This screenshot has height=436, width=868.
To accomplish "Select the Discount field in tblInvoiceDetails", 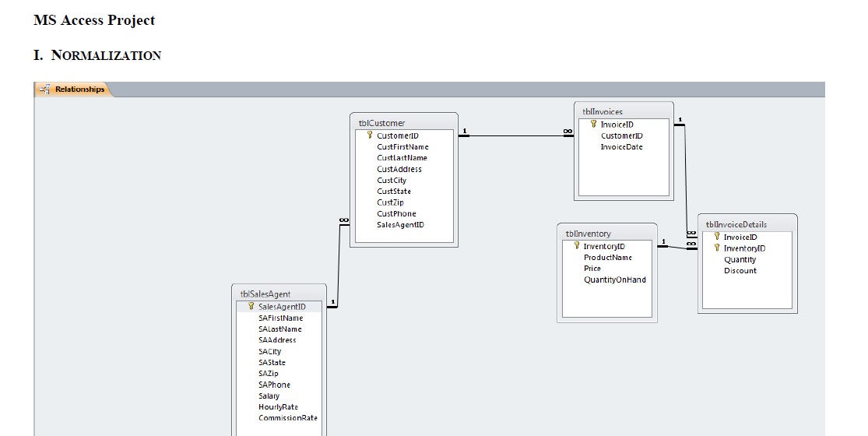I will coord(740,271).
